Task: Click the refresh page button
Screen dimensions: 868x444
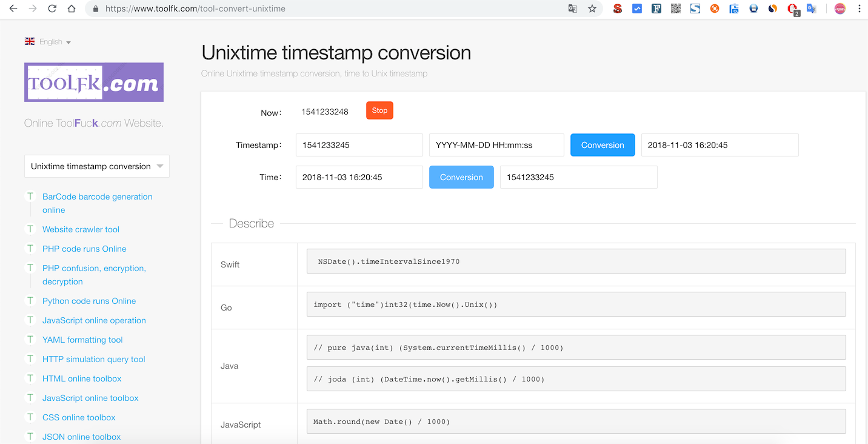Action: coord(52,8)
